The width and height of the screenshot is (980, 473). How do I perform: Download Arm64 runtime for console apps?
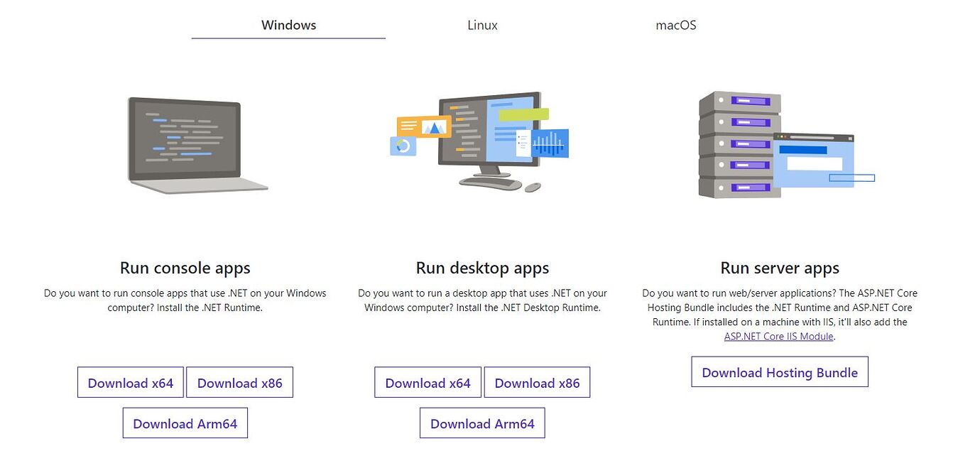point(185,423)
